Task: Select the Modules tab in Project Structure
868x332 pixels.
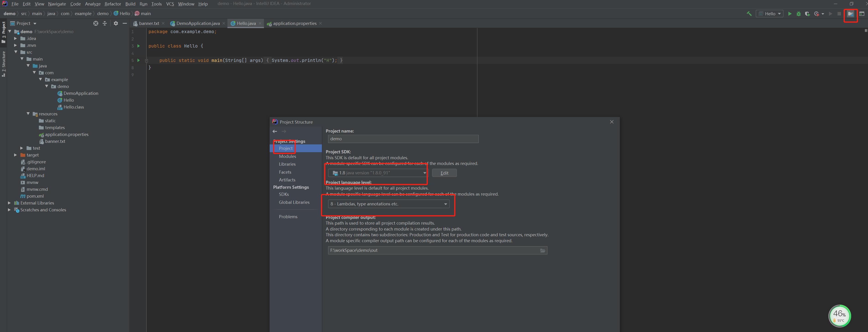Action: pyautogui.click(x=287, y=156)
